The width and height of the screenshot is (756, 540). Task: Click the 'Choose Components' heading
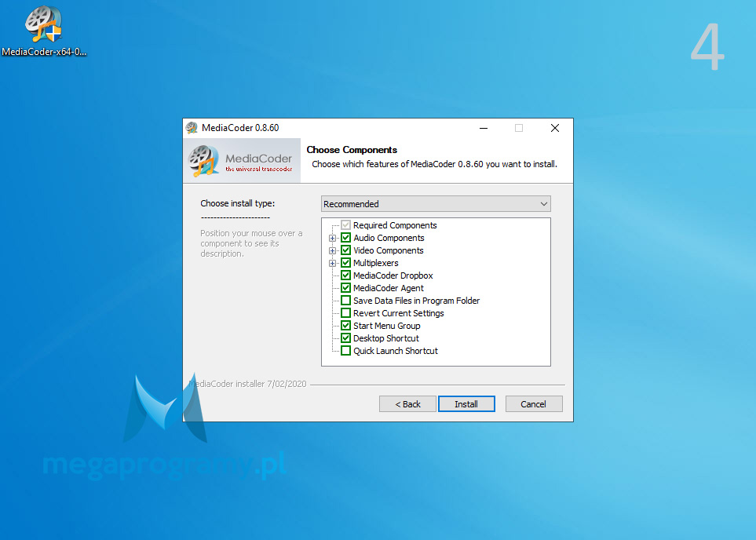click(352, 150)
